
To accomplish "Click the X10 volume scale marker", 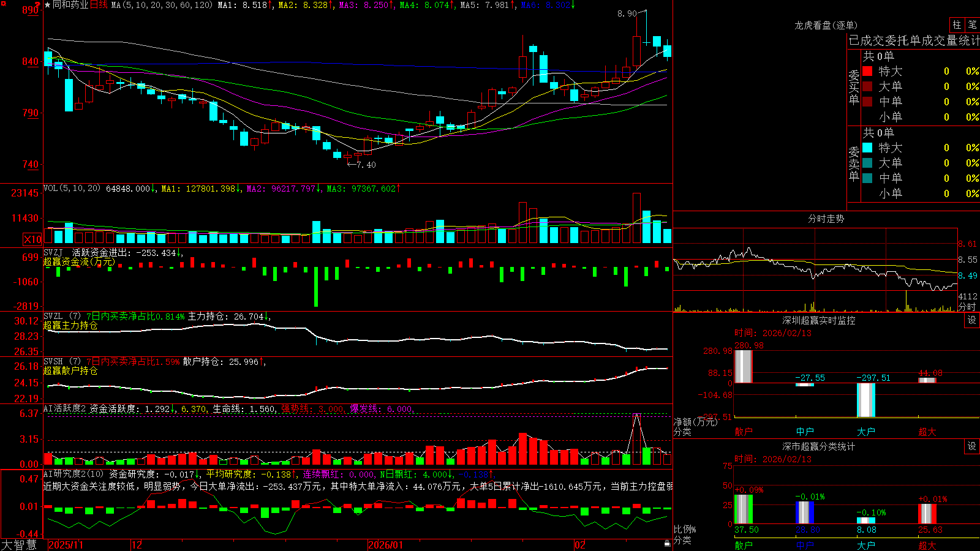I will tap(32, 239).
